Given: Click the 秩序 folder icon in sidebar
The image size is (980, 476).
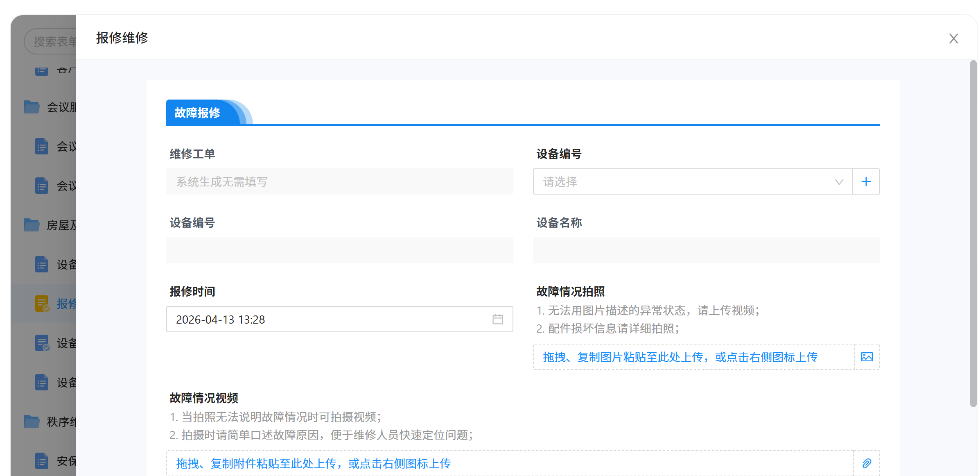Looking at the screenshot, I should [32, 422].
